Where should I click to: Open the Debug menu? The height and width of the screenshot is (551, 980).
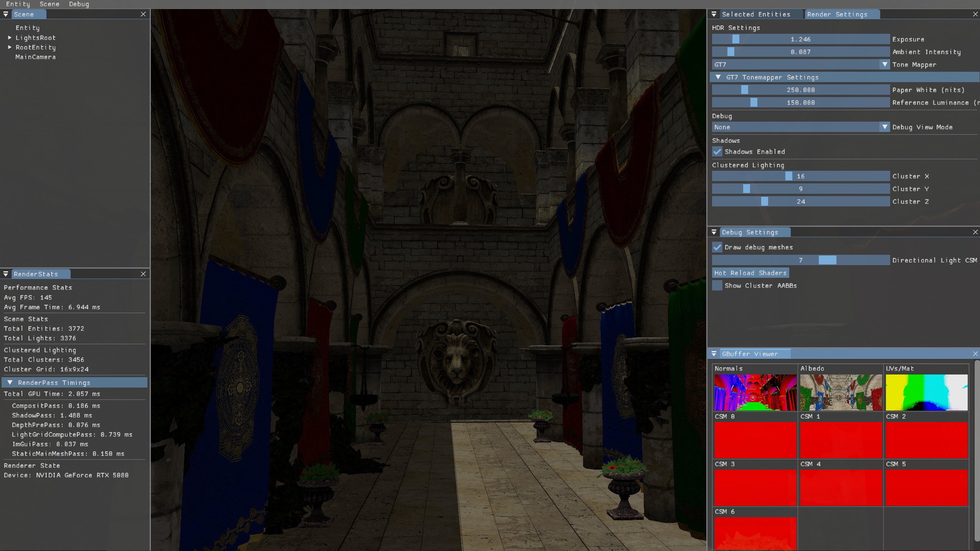pyautogui.click(x=79, y=4)
